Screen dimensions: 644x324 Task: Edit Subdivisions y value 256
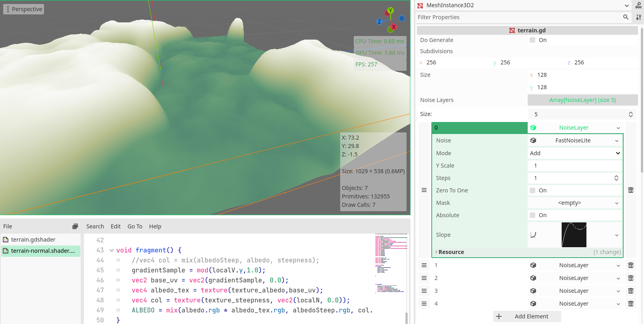click(x=528, y=62)
